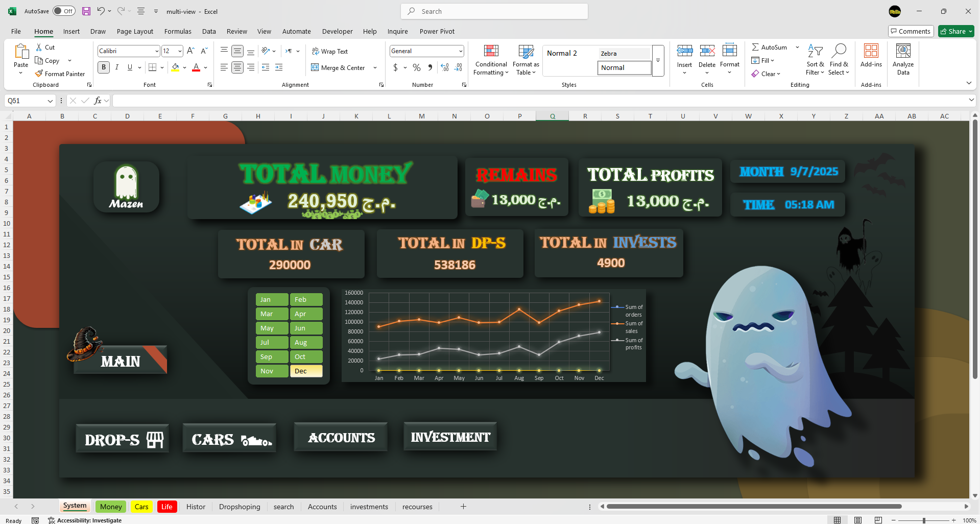This screenshot has height=524, width=980.
Task: Click the Save icon in title bar
Action: pyautogui.click(x=86, y=11)
